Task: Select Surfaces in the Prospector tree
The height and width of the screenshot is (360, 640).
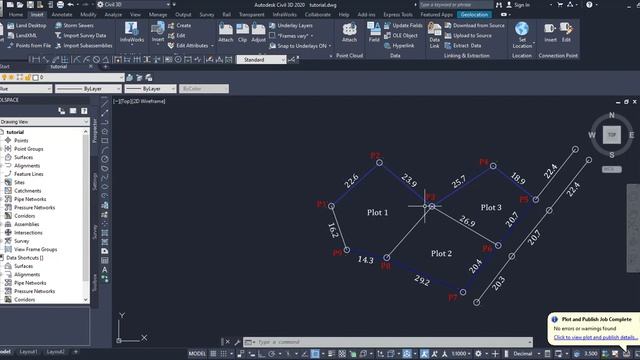Action: [x=23, y=157]
